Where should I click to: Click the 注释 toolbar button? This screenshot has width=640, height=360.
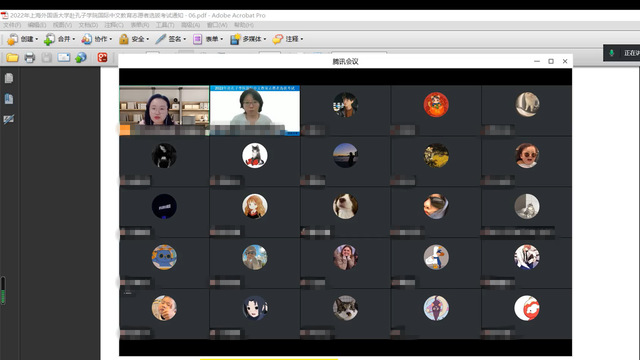288,39
